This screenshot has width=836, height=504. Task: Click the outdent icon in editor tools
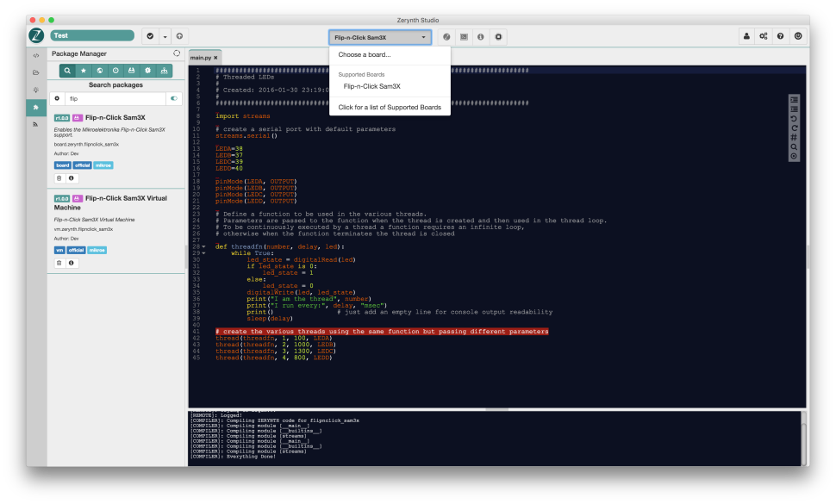pyautogui.click(x=794, y=109)
